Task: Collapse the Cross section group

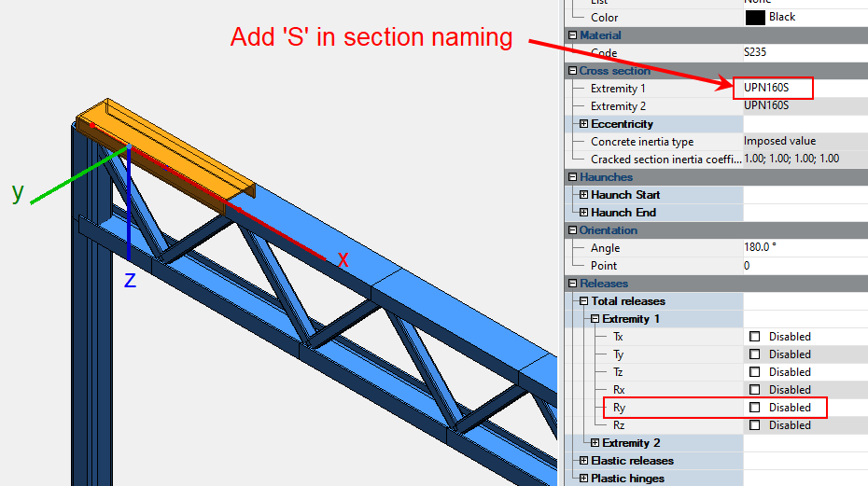Action: 573,71
